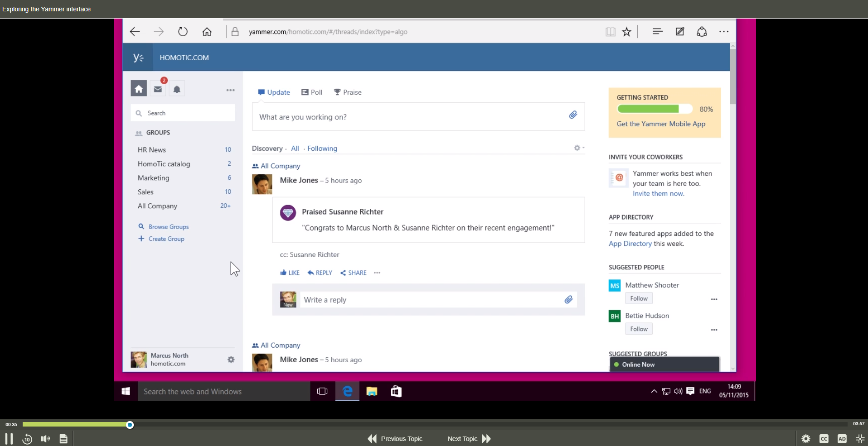
Task: Follow Bettie Hudson
Action: tap(638, 328)
